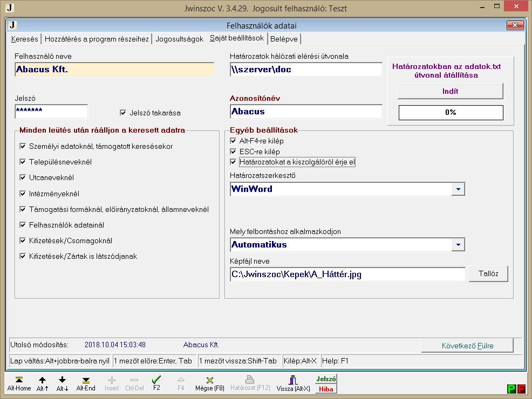This screenshot has width=532, height=399.
Task: Go back with Vissza (Alt-X) icon
Action: coord(293,383)
